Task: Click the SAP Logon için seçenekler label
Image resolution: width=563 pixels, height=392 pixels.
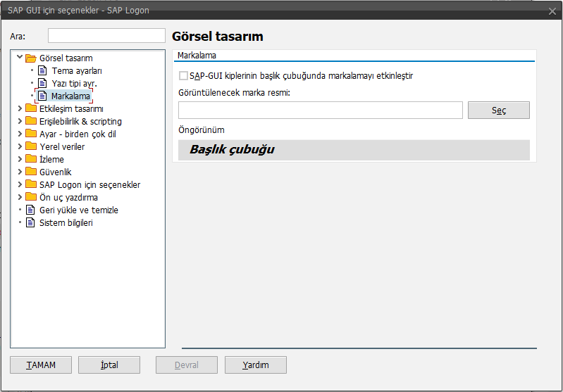Action: tap(89, 184)
